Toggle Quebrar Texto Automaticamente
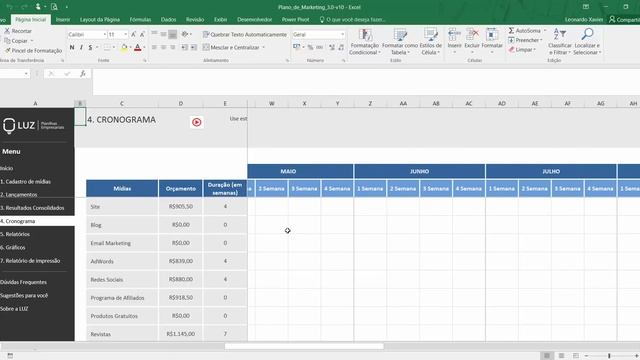Image resolution: width=640 pixels, height=360 pixels. point(245,35)
